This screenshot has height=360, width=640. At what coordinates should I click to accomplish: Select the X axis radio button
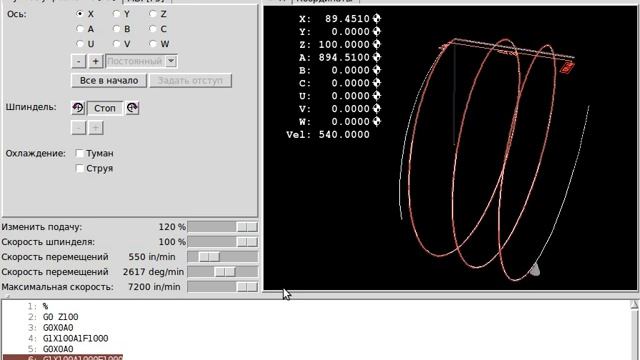click(80, 14)
